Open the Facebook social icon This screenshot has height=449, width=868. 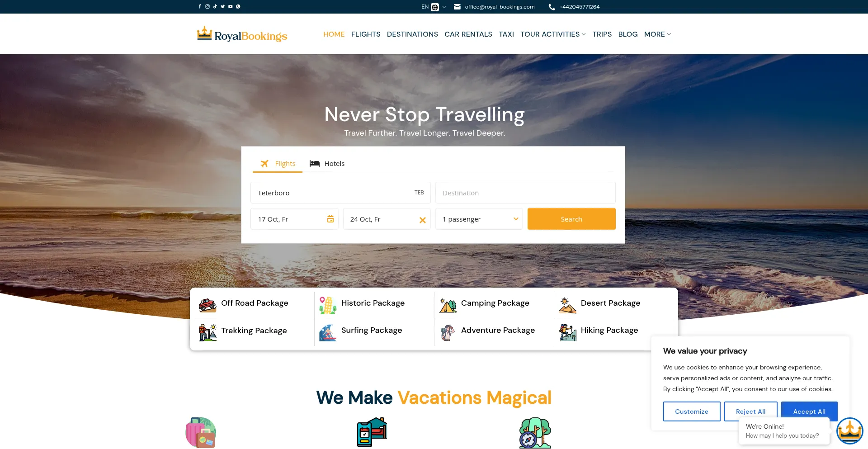click(200, 7)
